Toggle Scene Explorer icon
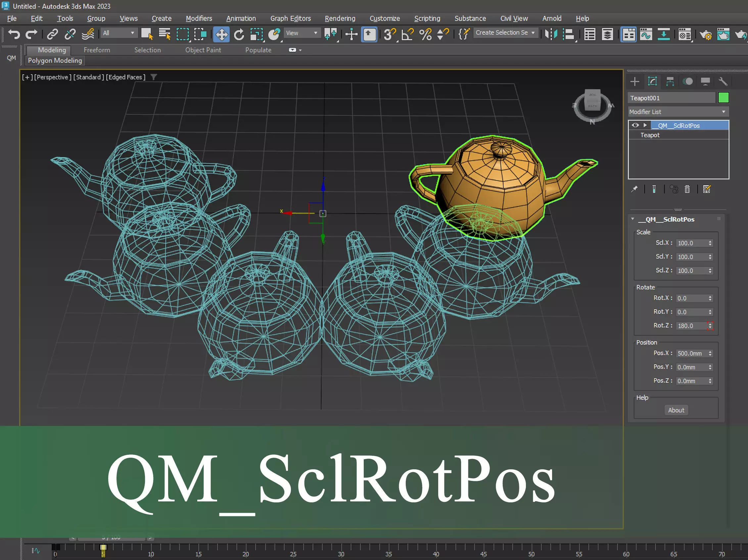Viewport: 748px width, 560px height. pos(590,34)
